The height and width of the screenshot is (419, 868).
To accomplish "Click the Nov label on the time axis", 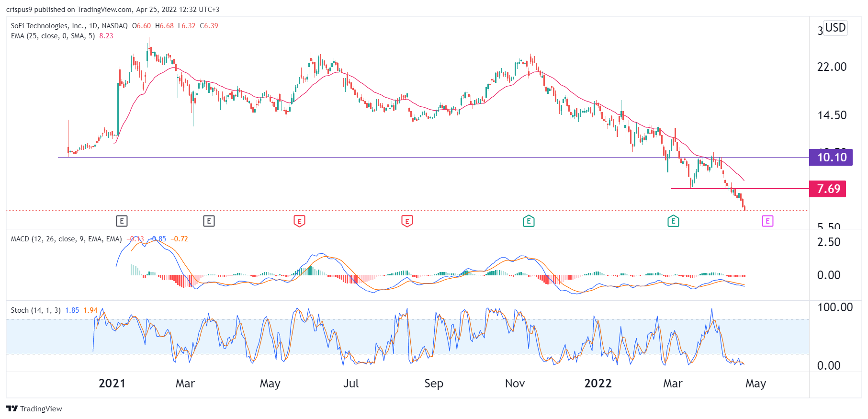I will pyautogui.click(x=515, y=384).
